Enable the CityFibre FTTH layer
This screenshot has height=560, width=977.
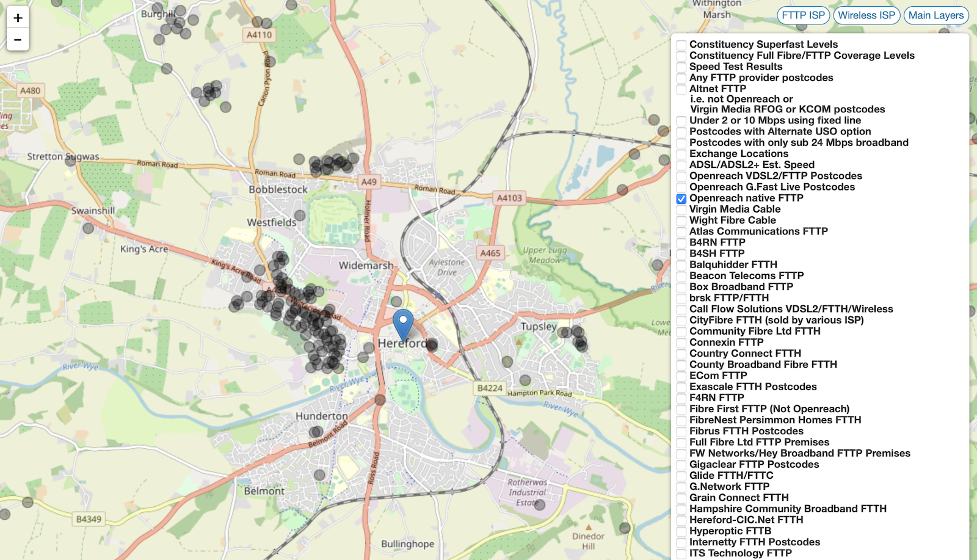click(x=682, y=320)
